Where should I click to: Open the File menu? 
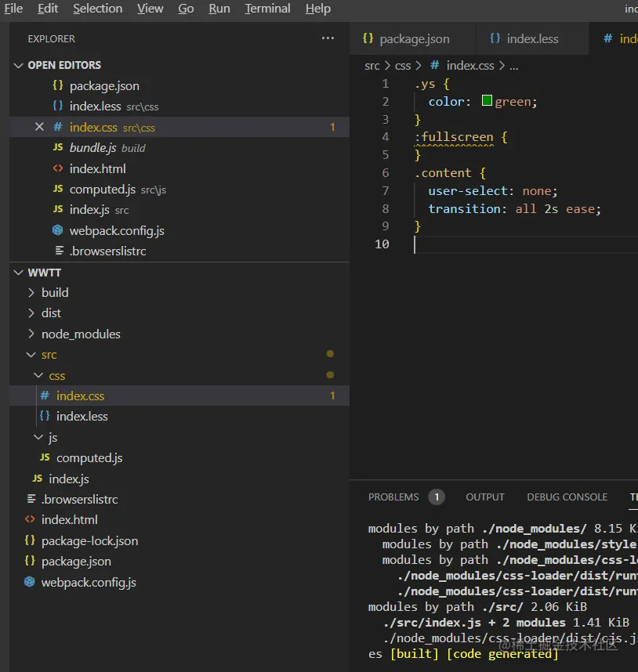[x=13, y=9]
